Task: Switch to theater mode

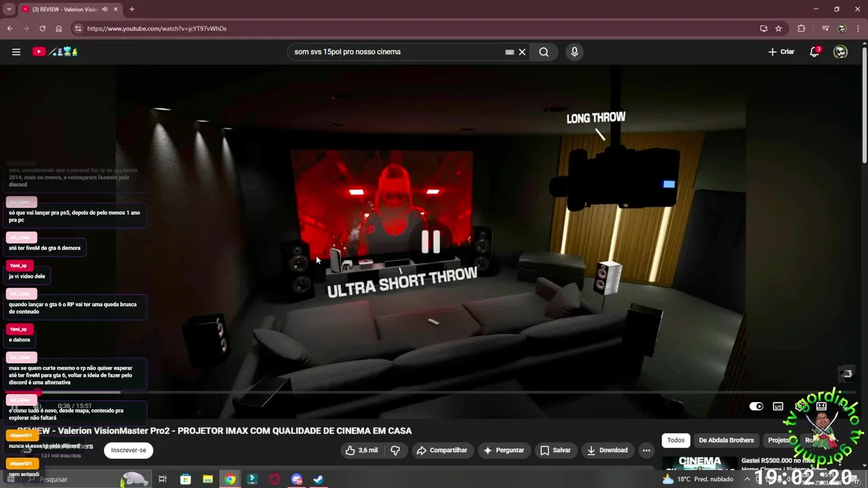Action: coord(821,406)
